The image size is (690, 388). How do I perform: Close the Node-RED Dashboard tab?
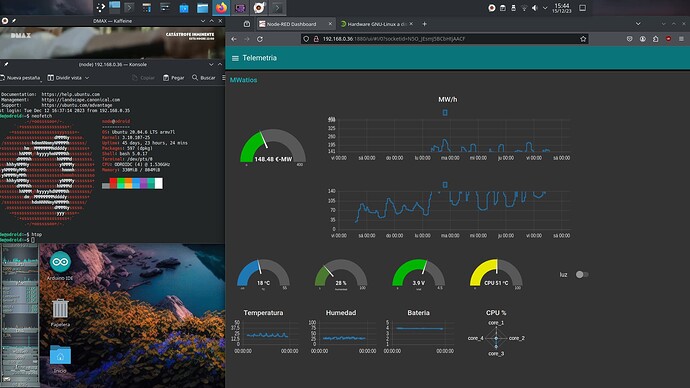coord(330,24)
